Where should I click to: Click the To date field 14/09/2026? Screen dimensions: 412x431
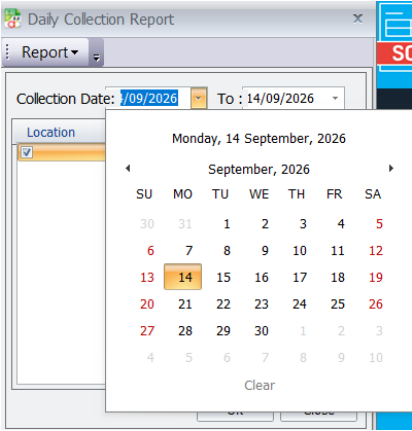pos(287,98)
